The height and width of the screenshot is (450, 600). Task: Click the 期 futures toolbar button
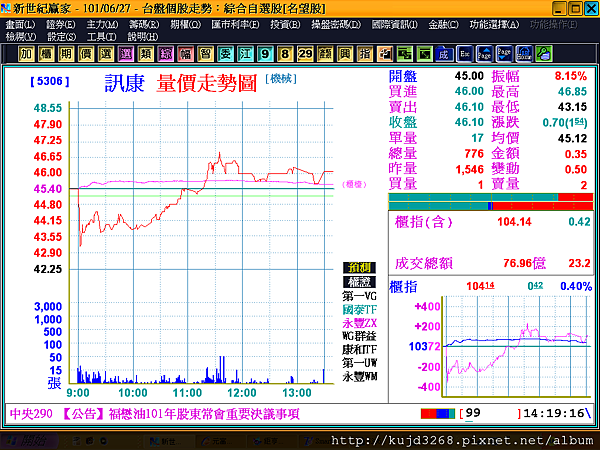66,54
